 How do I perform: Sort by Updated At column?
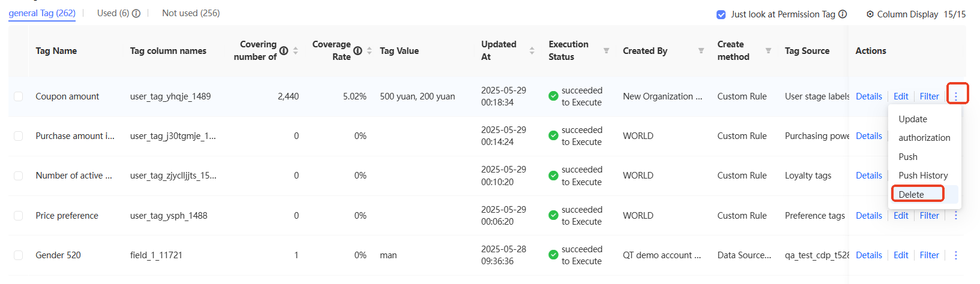click(x=532, y=51)
